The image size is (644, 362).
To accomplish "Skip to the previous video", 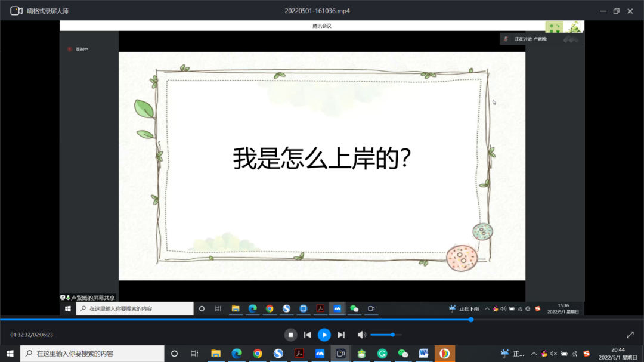I will coord(308,335).
